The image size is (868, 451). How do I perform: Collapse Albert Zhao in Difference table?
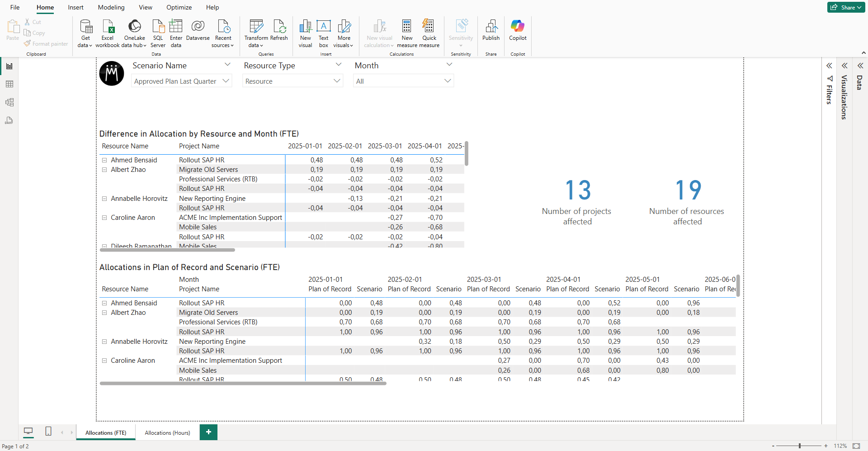click(104, 170)
